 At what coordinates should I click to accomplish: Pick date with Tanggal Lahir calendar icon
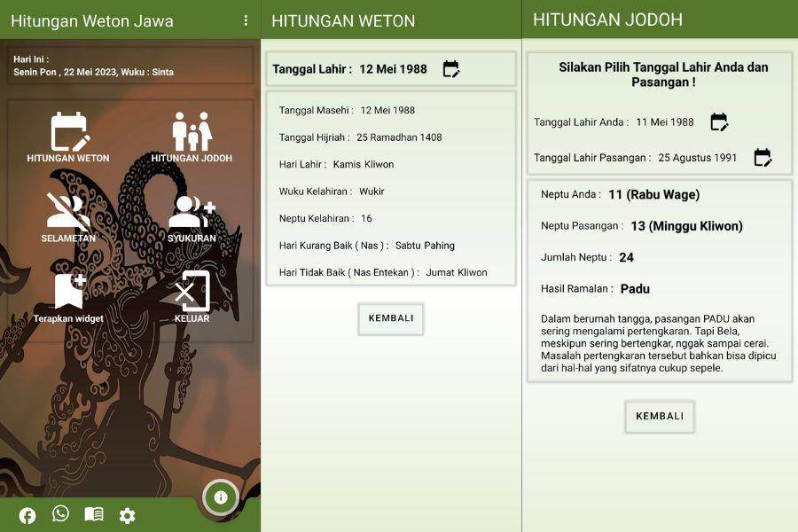pos(451,69)
